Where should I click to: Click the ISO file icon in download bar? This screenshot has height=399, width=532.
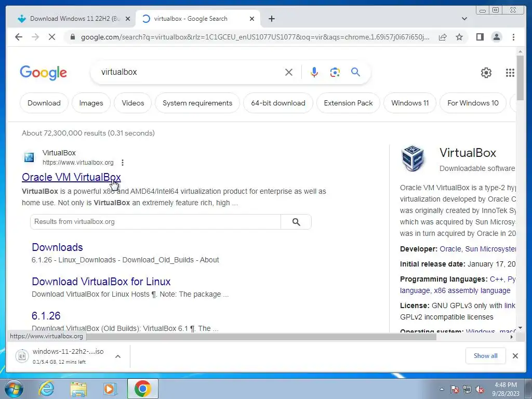[22, 356]
